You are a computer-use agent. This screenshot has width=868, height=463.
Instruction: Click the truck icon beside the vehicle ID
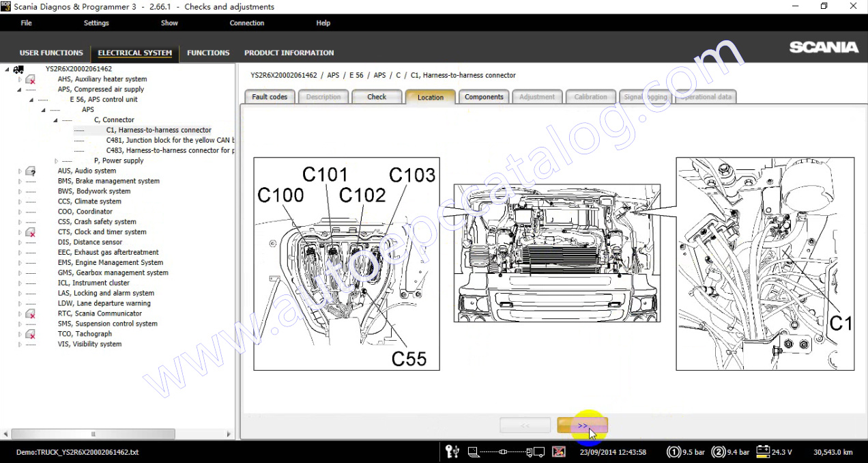(x=18, y=69)
